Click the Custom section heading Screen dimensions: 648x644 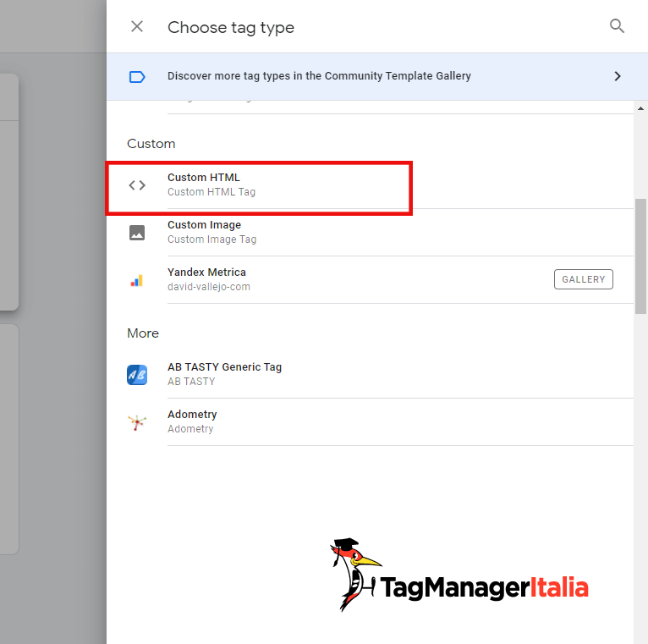click(x=151, y=144)
